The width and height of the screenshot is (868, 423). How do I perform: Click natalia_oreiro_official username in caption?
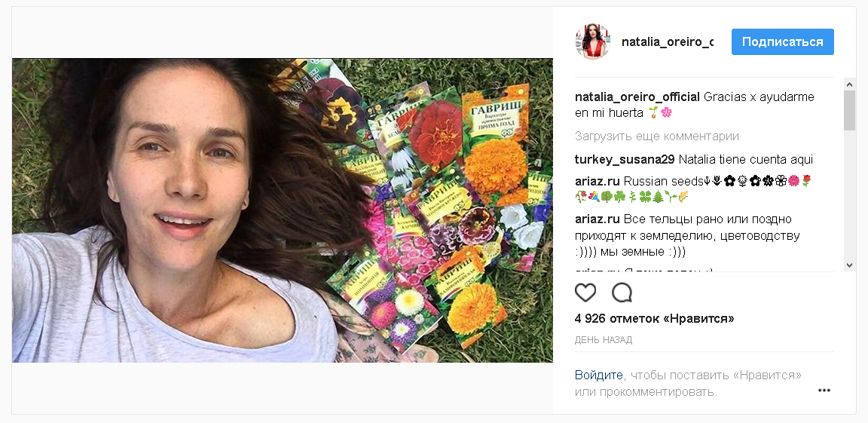pos(637,97)
